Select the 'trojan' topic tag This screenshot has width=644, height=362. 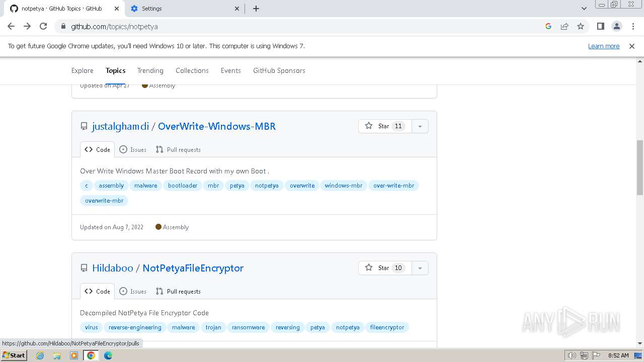click(213, 327)
